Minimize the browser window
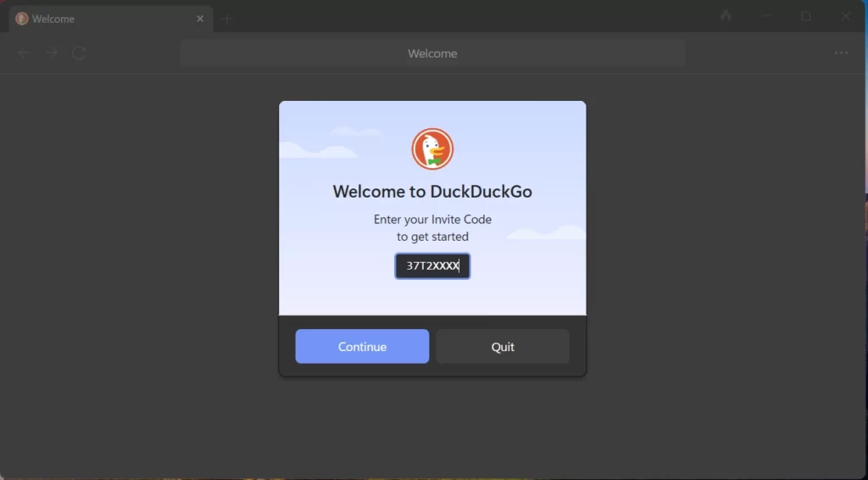This screenshot has height=480, width=868. click(x=766, y=16)
